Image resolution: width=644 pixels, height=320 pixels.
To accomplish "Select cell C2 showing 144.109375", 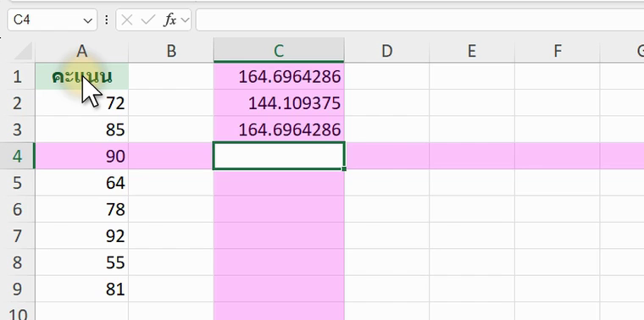I will 279,103.
